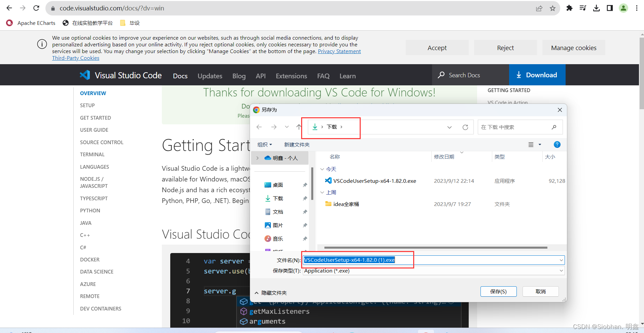Select SETUP in docs sidebar

pos(87,106)
